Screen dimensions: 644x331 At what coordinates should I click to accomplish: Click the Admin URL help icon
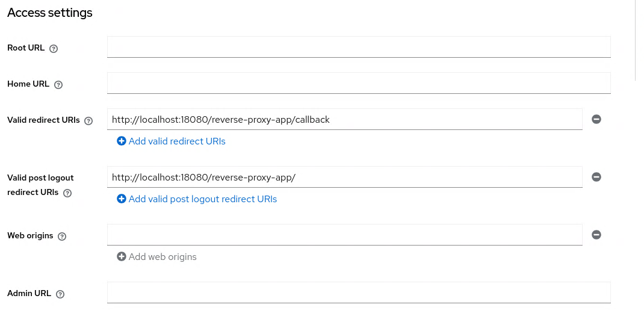click(x=60, y=294)
